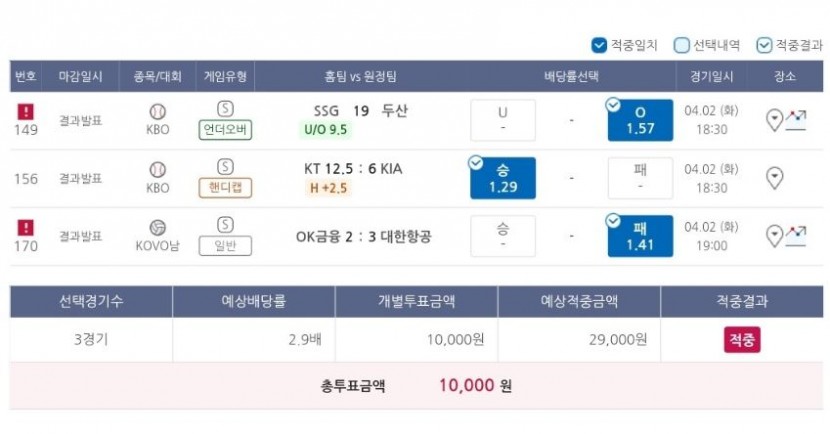Click the red alert icon for game 149
Viewport: 830px width, 434px height.
[x=26, y=112]
